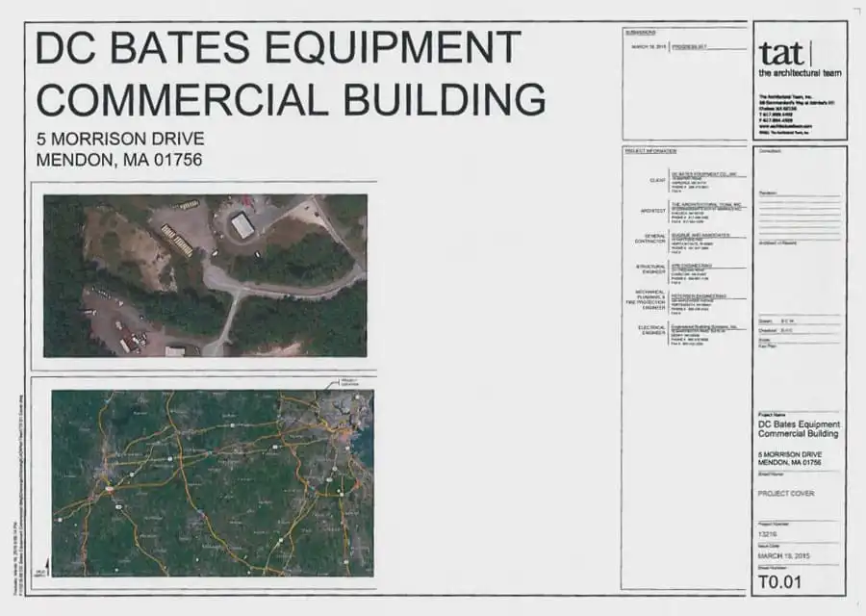Screen dimensions: 866x616
Task: Click the 'DC BATES EQUIPMENT' title line
Action: tap(278, 47)
